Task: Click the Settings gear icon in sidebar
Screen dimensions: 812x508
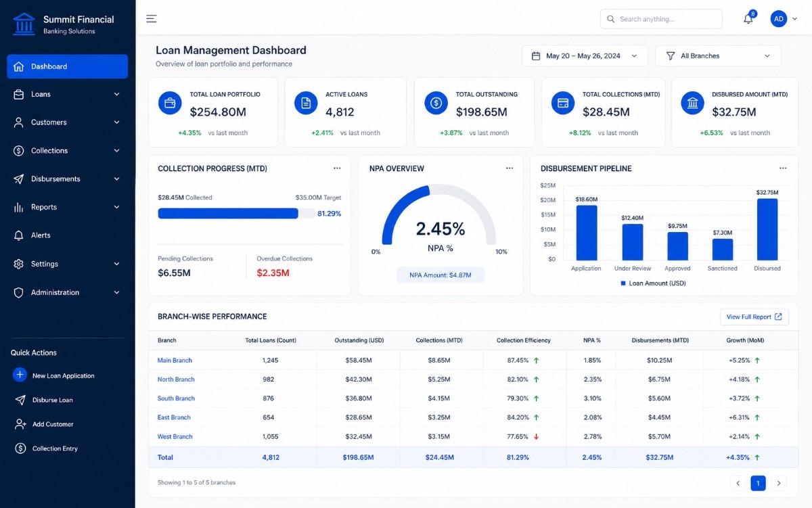Action: (x=18, y=264)
